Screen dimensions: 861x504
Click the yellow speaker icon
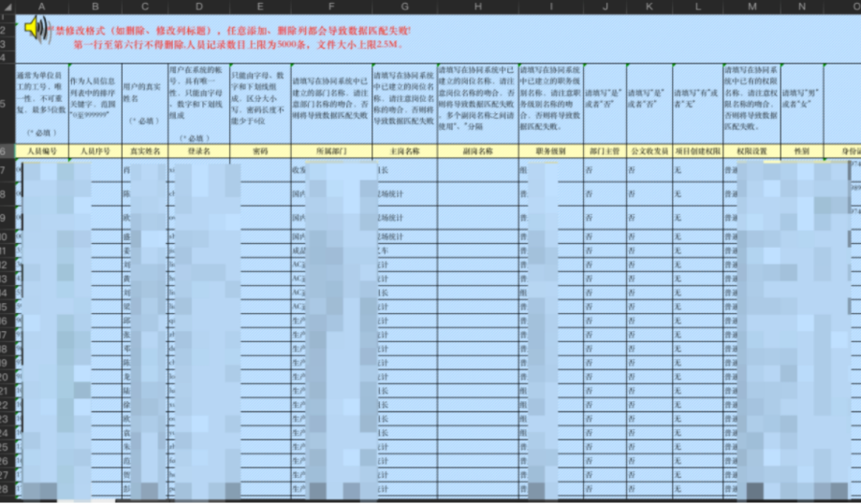point(36,28)
